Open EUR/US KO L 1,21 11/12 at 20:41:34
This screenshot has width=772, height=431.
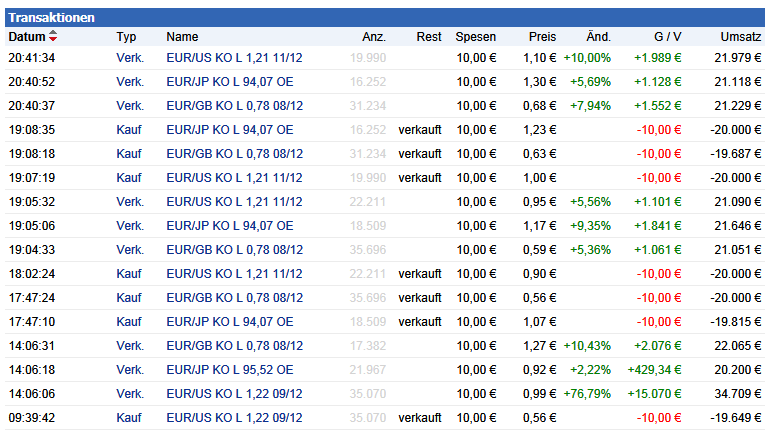(234, 58)
